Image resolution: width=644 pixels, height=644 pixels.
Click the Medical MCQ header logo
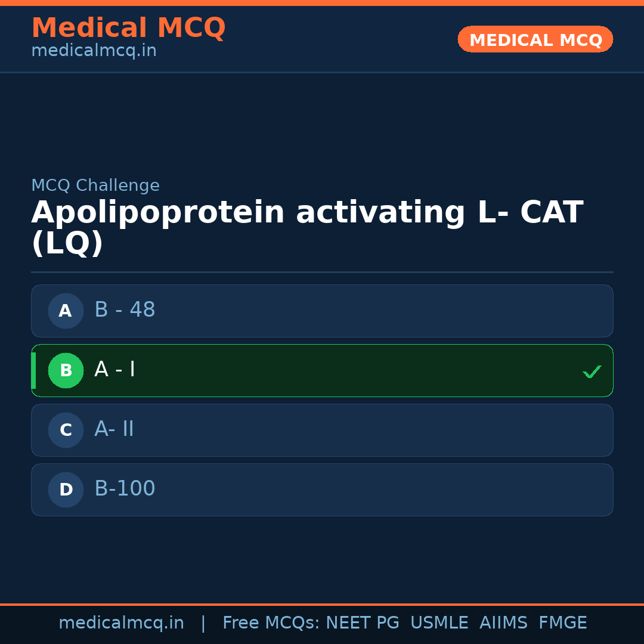click(128, 28)
